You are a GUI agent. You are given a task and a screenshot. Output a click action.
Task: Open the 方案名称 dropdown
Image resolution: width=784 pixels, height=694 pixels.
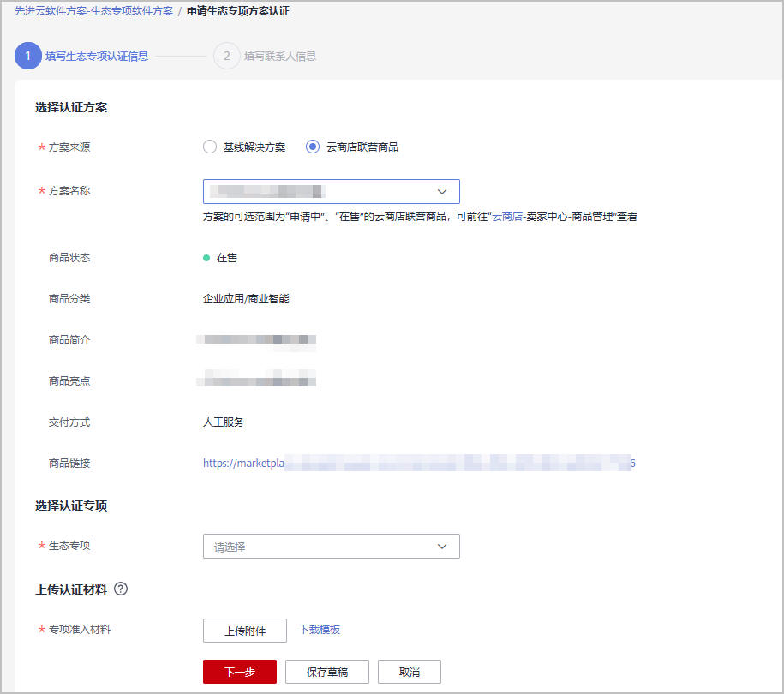click(x=331, y=192)
